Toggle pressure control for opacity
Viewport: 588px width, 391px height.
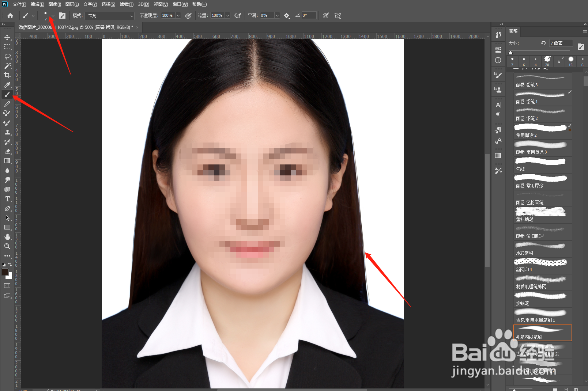(188, 16)
